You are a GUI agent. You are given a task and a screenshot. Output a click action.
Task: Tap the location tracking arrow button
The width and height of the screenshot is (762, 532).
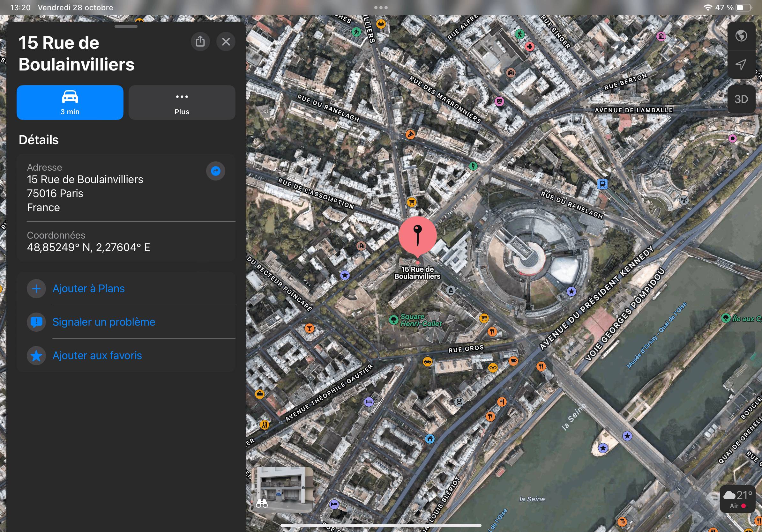point(741,64)
